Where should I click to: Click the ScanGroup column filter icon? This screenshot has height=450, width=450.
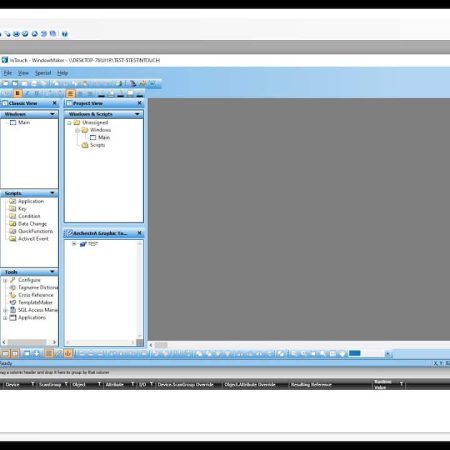tap(66, 384)
